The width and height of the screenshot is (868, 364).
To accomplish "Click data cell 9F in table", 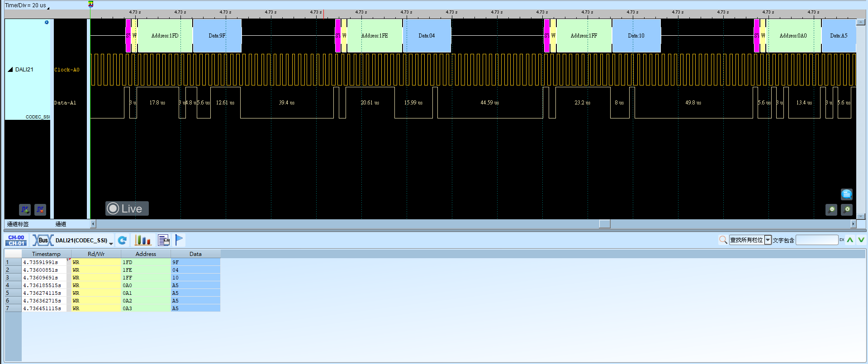I will point(195,262).
